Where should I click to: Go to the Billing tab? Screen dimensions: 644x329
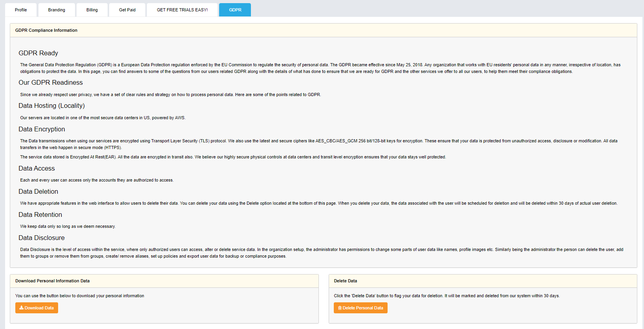[x=92, y=10]
